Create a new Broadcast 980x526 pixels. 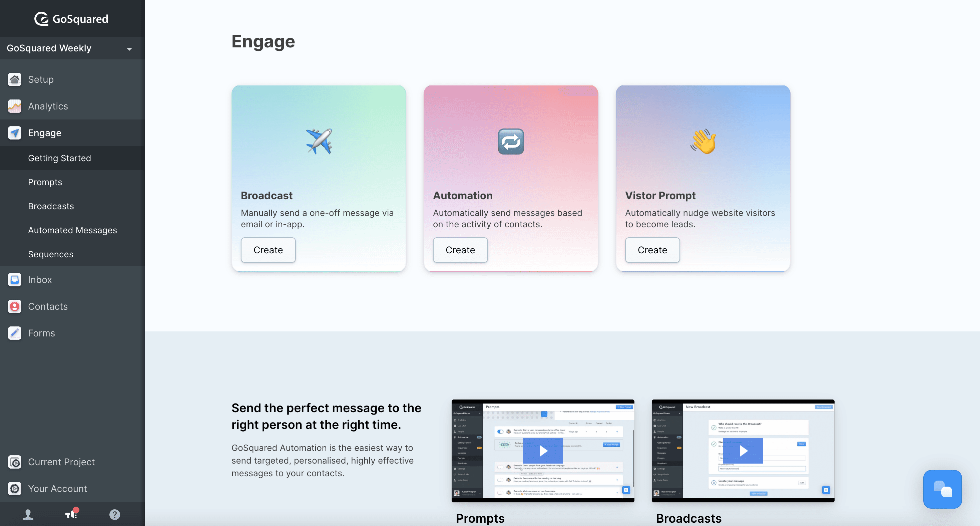click(268, 250)
